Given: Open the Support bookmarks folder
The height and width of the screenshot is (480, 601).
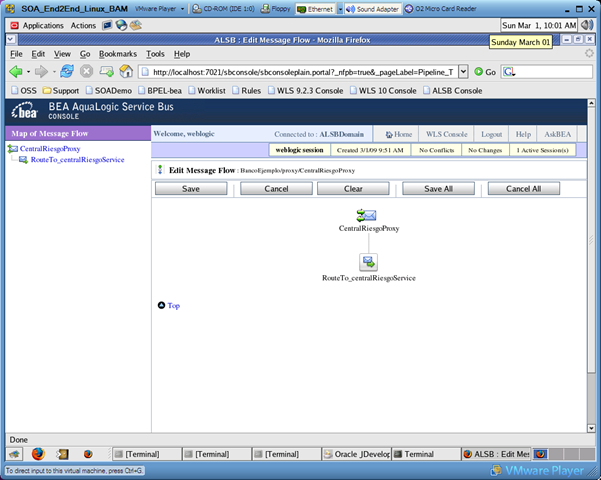Looking at the screenshot, I should coord(61,91).
